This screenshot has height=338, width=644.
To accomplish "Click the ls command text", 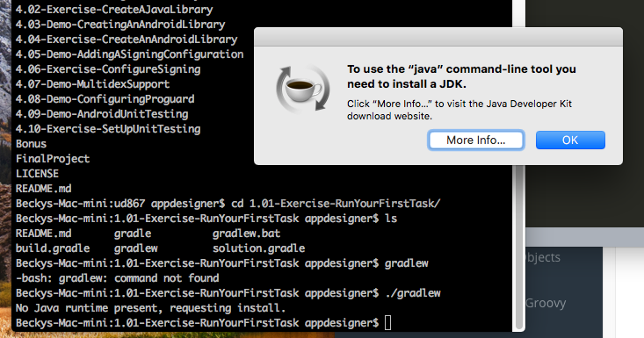I will (391, 219).
